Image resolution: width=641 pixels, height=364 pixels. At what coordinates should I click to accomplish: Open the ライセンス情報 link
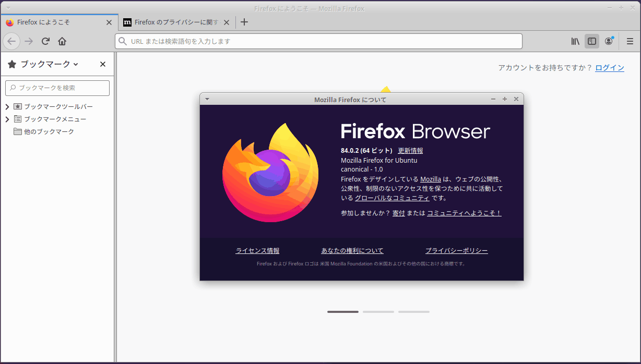click(x=257, y=251)
